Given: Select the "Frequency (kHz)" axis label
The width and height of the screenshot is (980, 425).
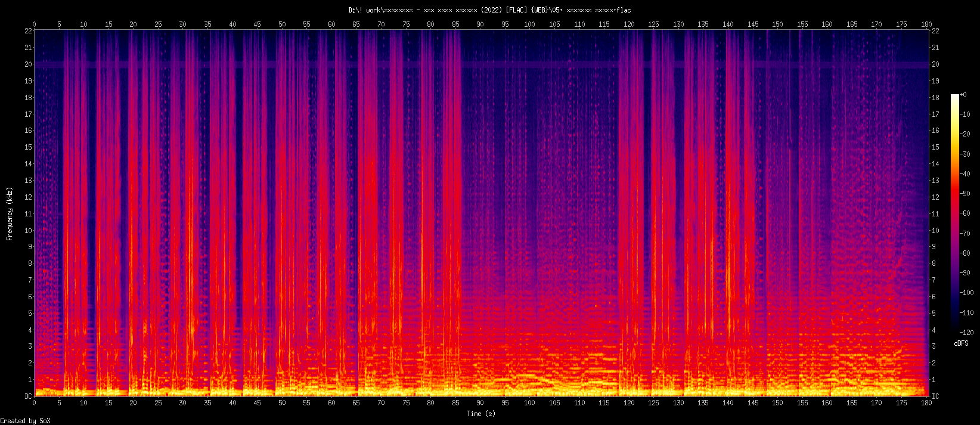Looking at the screenshot, I should [10, 213].
